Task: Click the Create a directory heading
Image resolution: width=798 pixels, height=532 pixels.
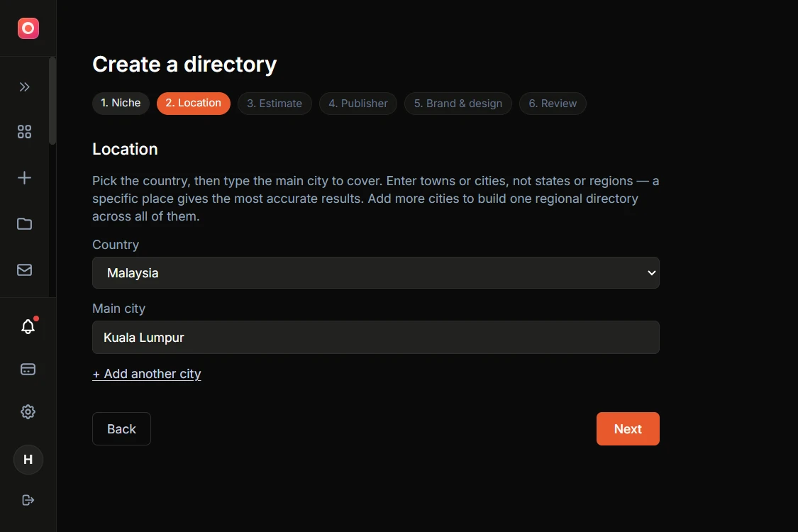Action: click(184, 64)
